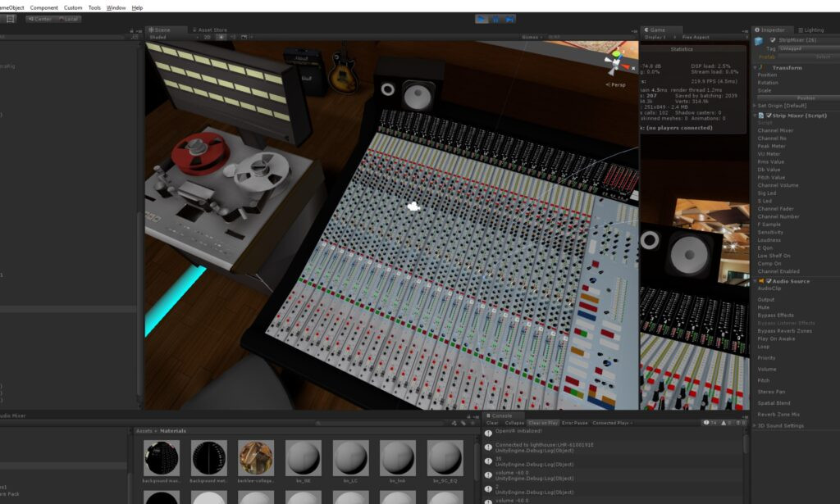This screenshot has width=840, height=504.
Task: Expand the Set Origin section
Action: (x=756, y=106)
